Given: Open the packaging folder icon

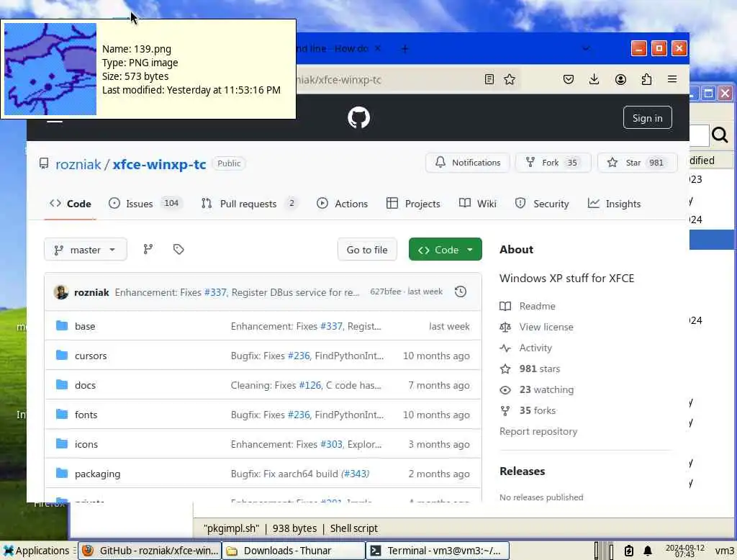Looking at the screenshot, I should point(62,473).
